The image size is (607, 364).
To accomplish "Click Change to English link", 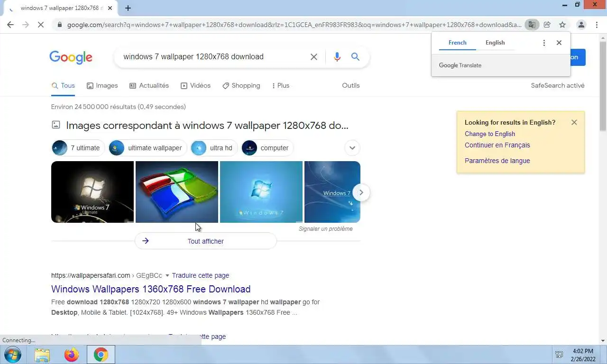I will pyautogui.click(x=490, y=134).
